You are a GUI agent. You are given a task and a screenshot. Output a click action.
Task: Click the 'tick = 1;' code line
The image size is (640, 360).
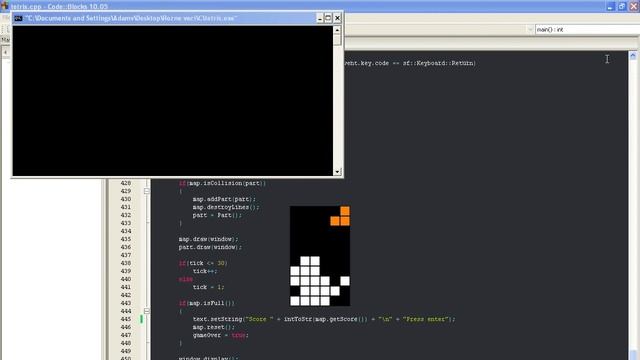pos(208,287)
